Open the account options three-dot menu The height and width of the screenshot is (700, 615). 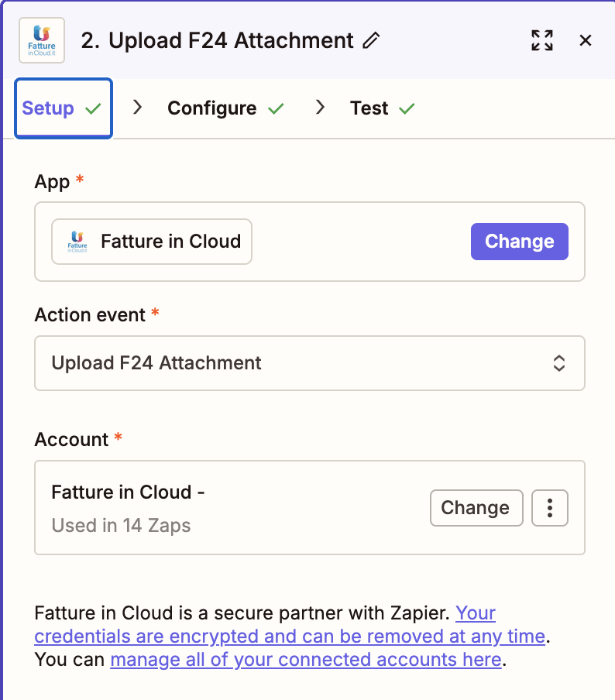point(550,507)
